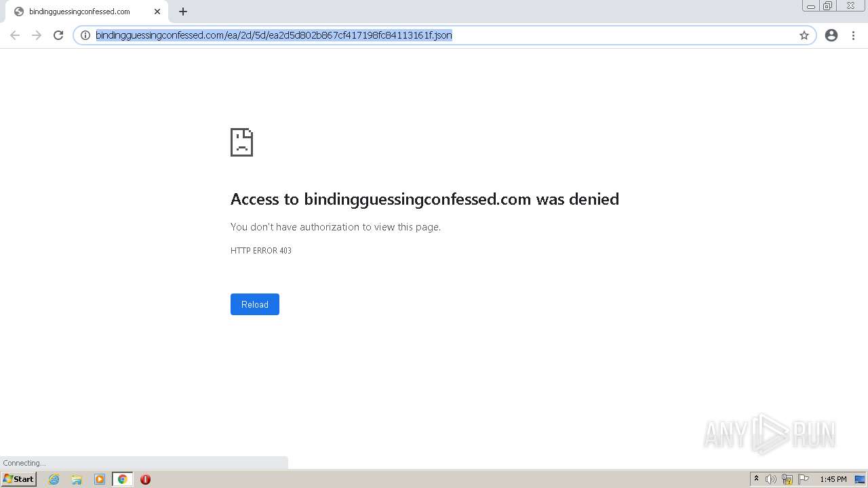
Task: Click the browser back arrow
Action: click(x=15, y=35)
